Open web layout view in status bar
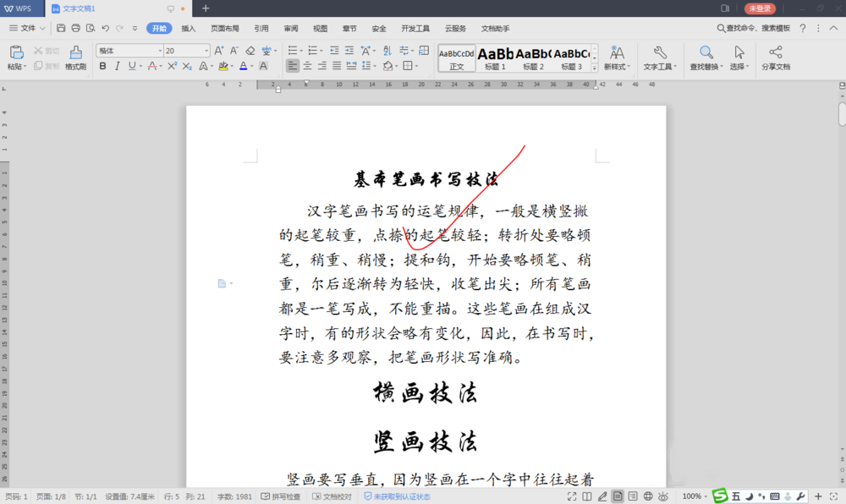The image size is (846, 504). tap(648, 496)
